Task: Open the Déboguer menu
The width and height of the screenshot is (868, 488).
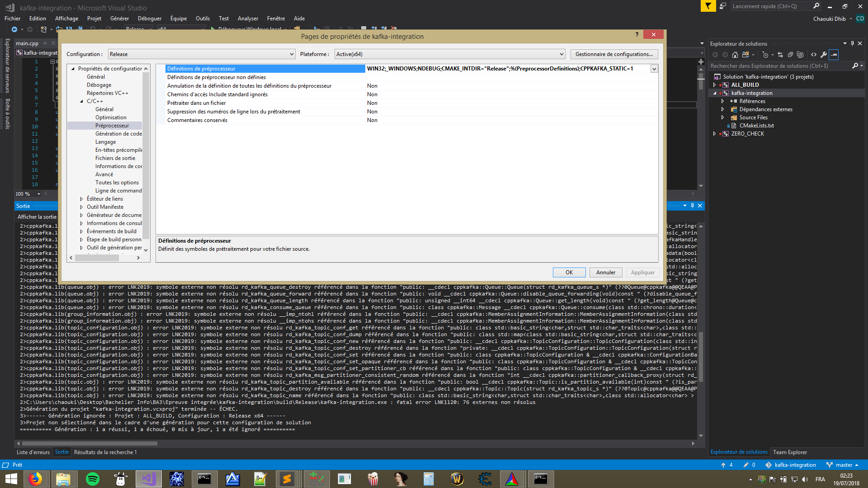Action: pos(150,19)
